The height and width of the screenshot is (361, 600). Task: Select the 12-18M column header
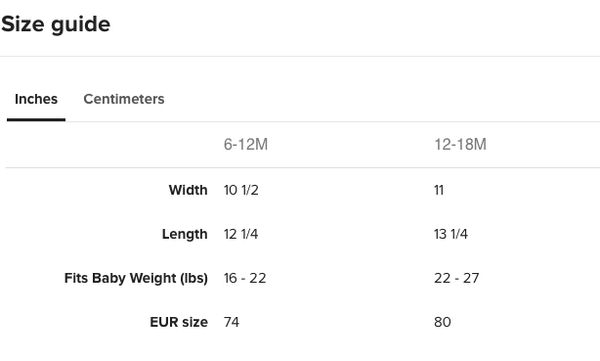click(x=460, y=145)
